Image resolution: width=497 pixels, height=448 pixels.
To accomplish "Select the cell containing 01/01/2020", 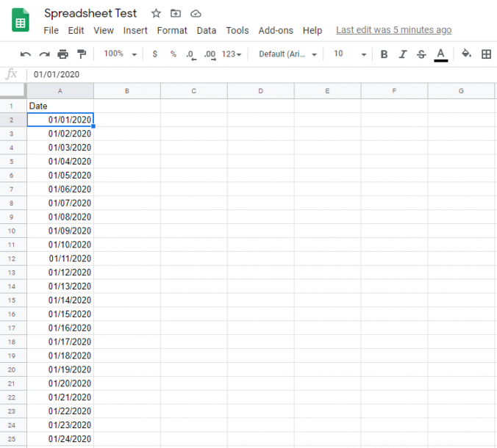I will pyautogui.click(x=60, y=120).
